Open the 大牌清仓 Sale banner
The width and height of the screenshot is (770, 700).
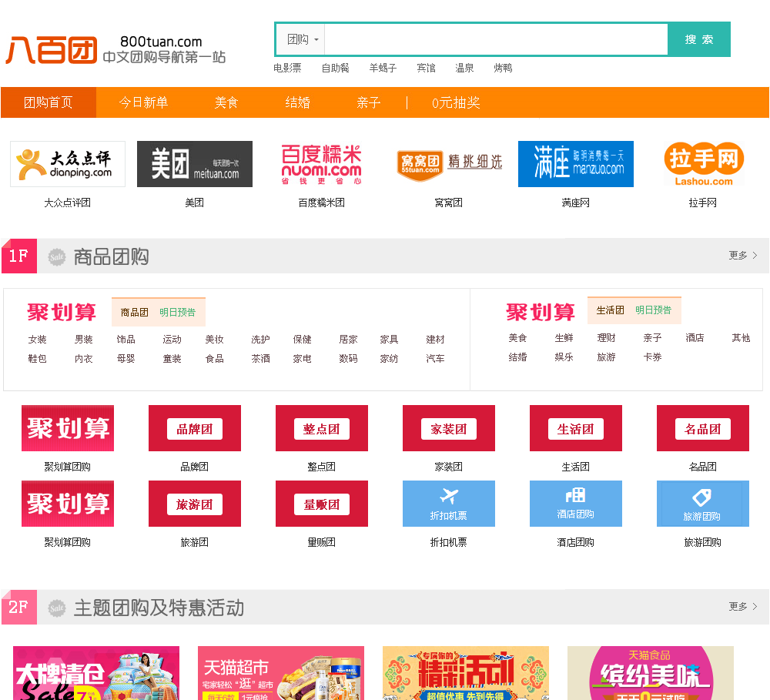tap(96, 673)
